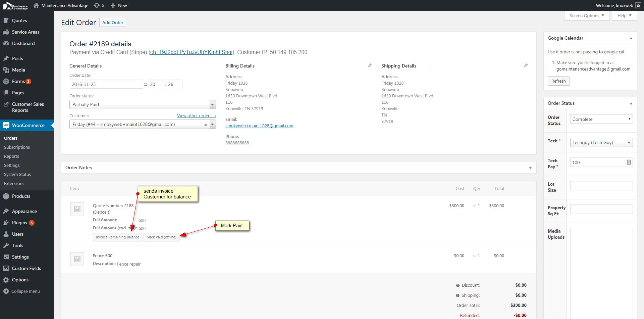Open the updates icon showing 5
This screenshot has width=644, height=319.
click(x=97, y=5)
